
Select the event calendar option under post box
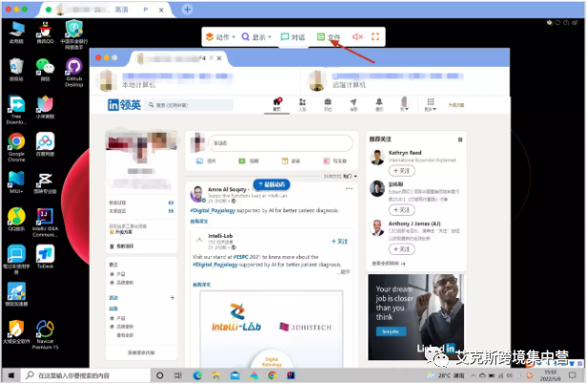click(x=290, y=161)
